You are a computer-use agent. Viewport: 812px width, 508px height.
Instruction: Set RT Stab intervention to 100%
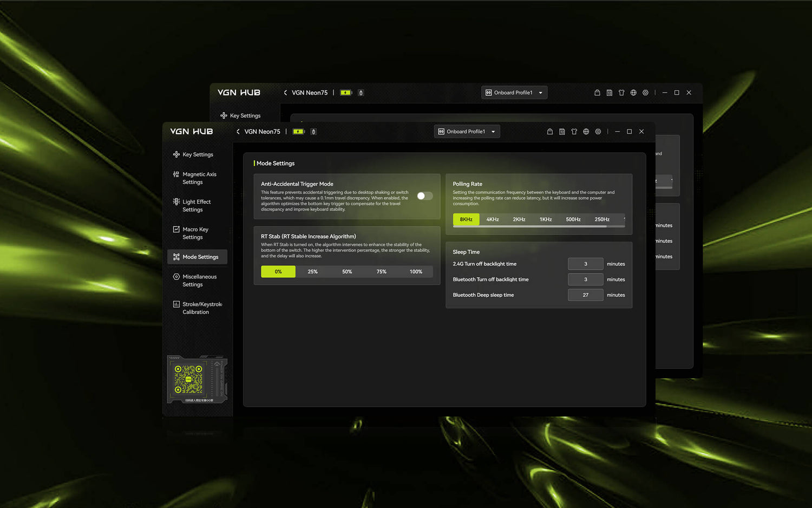pyautogui.click(x=416, y=271)
